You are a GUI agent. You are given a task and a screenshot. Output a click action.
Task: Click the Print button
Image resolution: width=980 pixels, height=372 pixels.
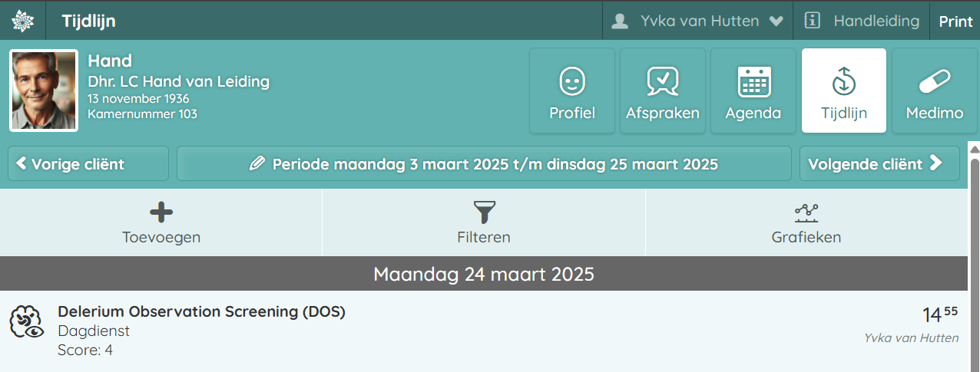[x=955, y=21]
